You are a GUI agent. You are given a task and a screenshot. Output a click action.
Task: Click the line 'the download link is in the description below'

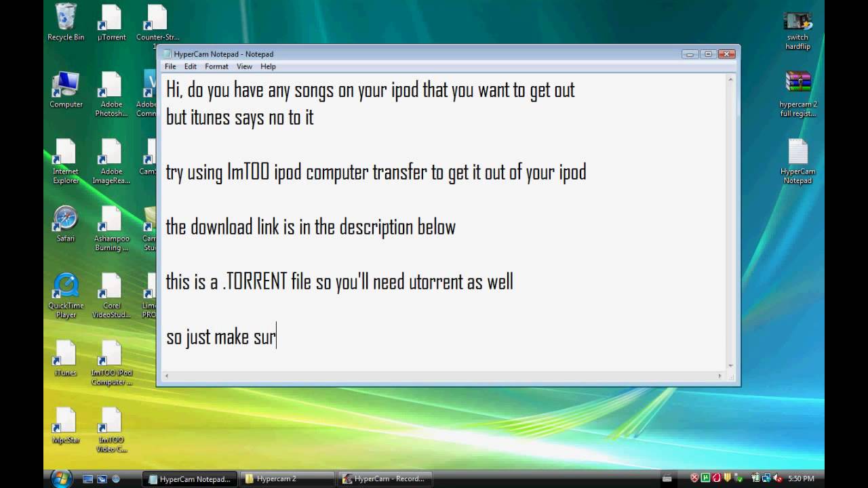[311, 227]
